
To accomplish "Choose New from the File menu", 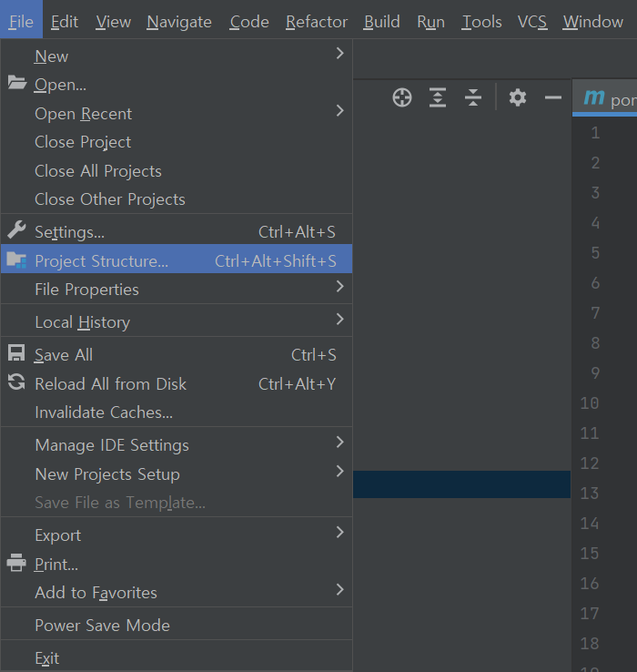I will [177, 56].
